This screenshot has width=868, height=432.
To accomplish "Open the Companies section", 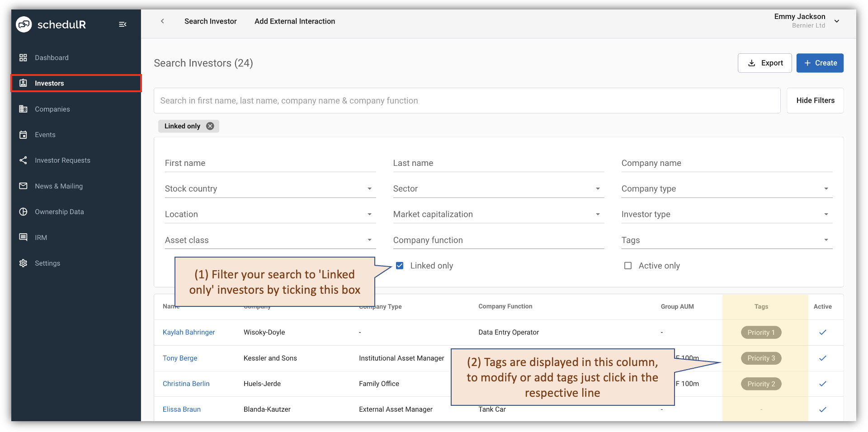I will coord(52,109).
